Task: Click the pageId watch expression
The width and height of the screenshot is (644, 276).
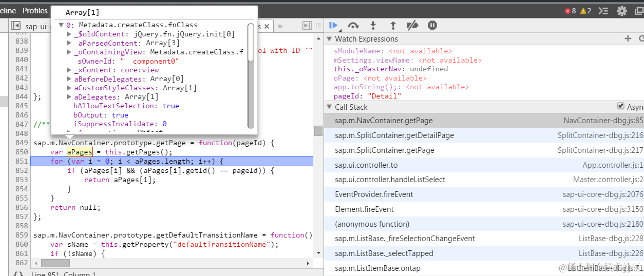Action: pos(368,96)
